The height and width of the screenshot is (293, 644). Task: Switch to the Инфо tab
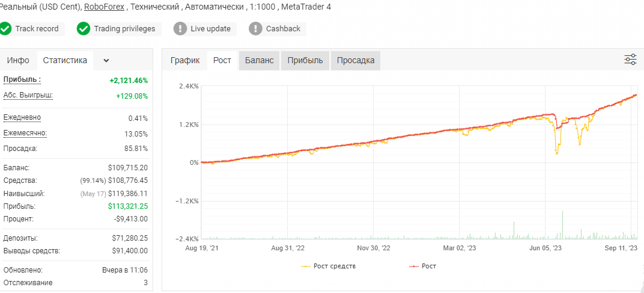coord(18,61)
